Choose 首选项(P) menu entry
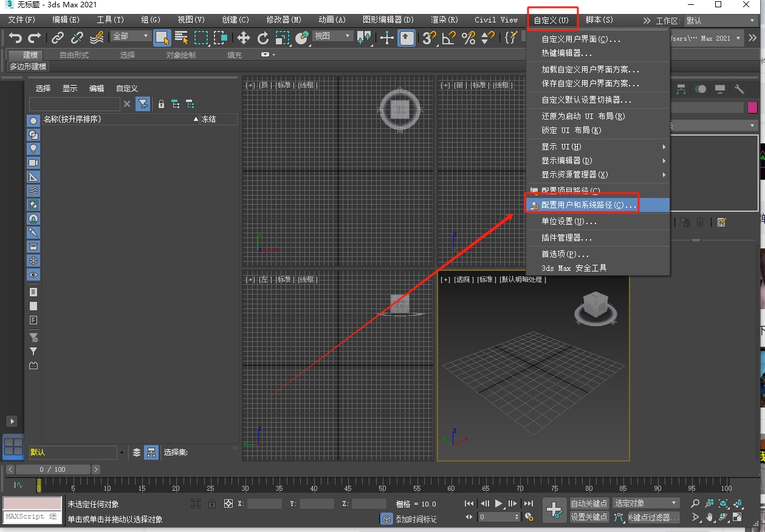 tap(598, 254)
